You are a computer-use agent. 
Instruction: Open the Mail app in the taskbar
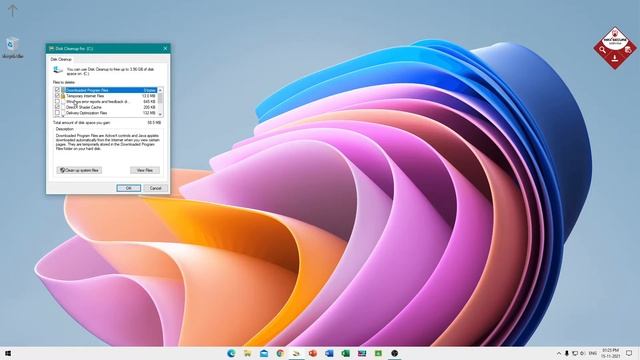point(264,353)
